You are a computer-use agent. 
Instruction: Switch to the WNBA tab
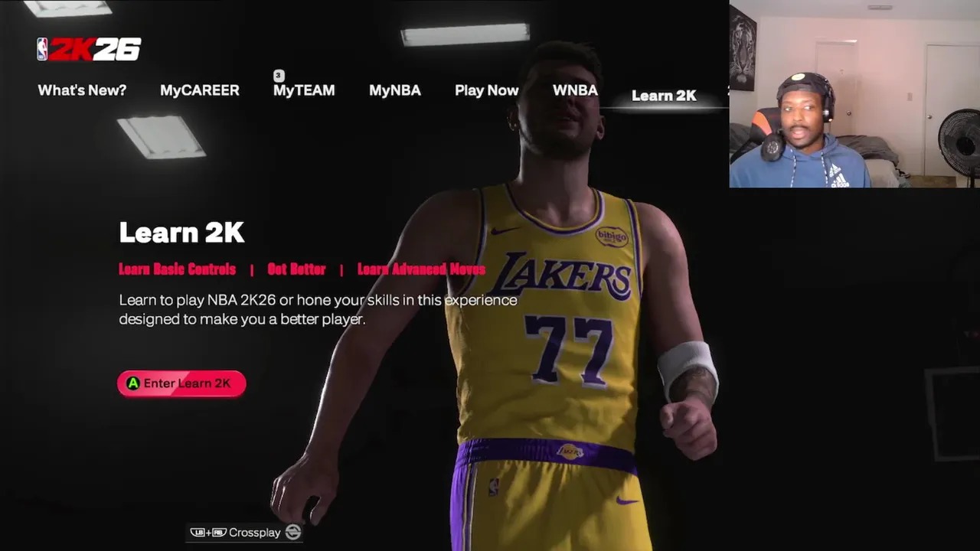575,90
